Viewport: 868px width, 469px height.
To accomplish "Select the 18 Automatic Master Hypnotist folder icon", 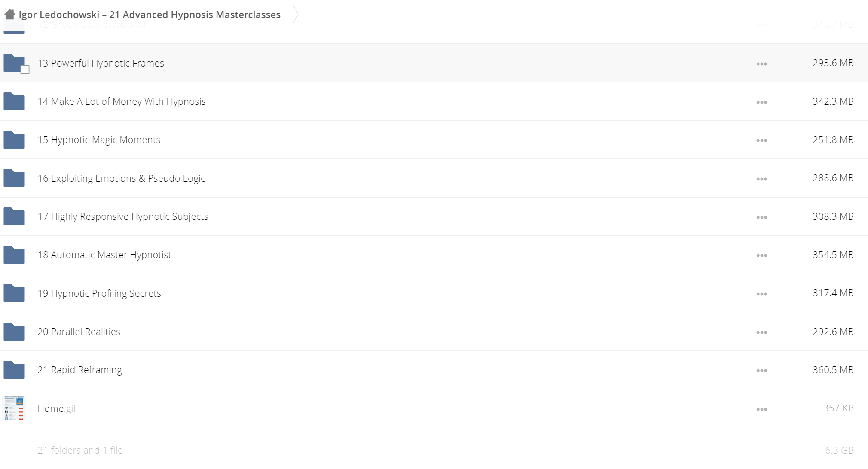I will tap(14, 255).
